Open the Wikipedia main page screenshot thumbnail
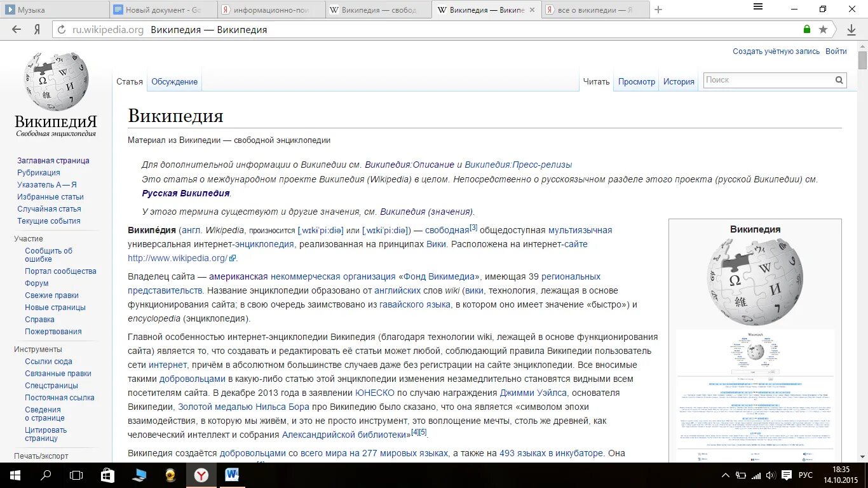 point(755,395)
